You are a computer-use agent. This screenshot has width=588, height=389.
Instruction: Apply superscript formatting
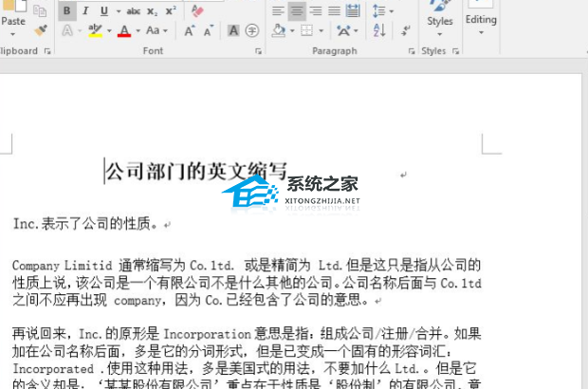tap(171, 11)
